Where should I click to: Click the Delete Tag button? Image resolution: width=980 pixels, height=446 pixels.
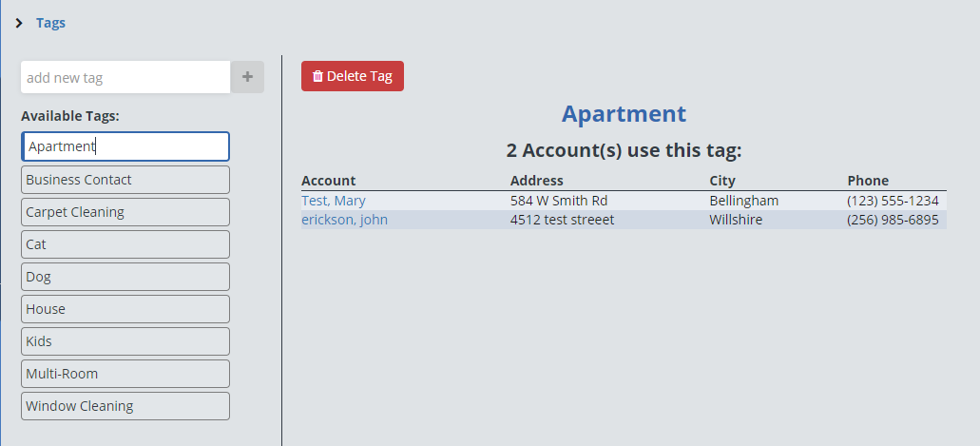click(353, 76)
